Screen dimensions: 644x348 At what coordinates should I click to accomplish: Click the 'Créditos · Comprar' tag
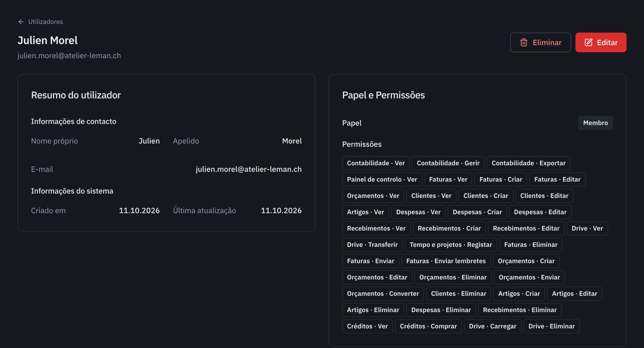click(x=428, y=326)
